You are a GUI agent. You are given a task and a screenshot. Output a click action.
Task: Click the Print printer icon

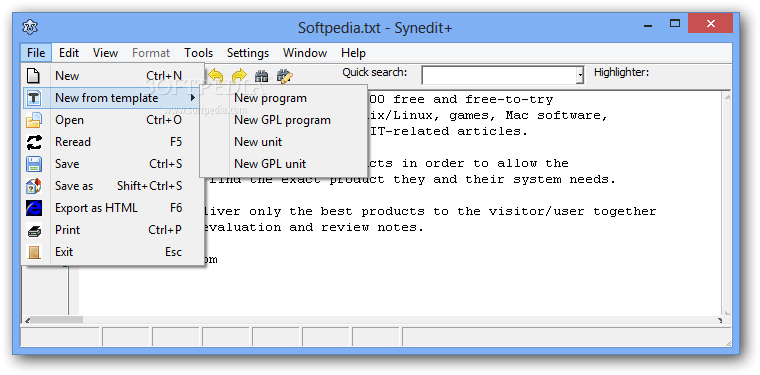coord(33,230)
